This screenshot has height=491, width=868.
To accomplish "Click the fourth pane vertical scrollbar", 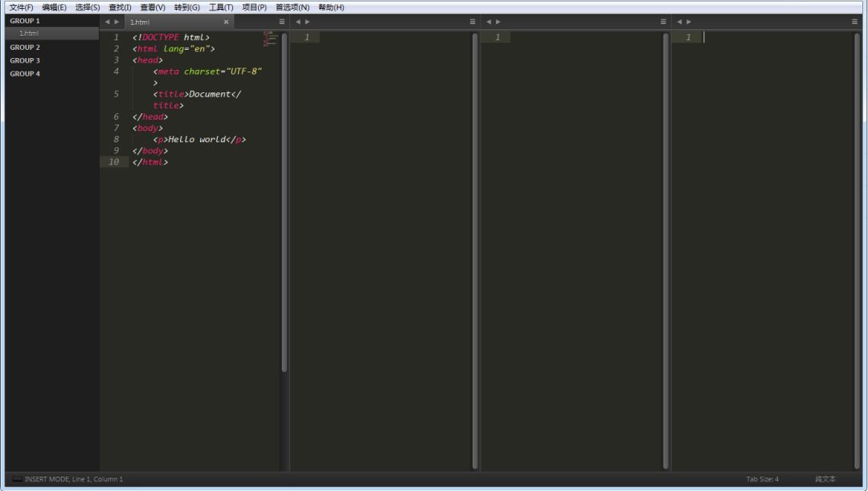I will pos(857,251).
